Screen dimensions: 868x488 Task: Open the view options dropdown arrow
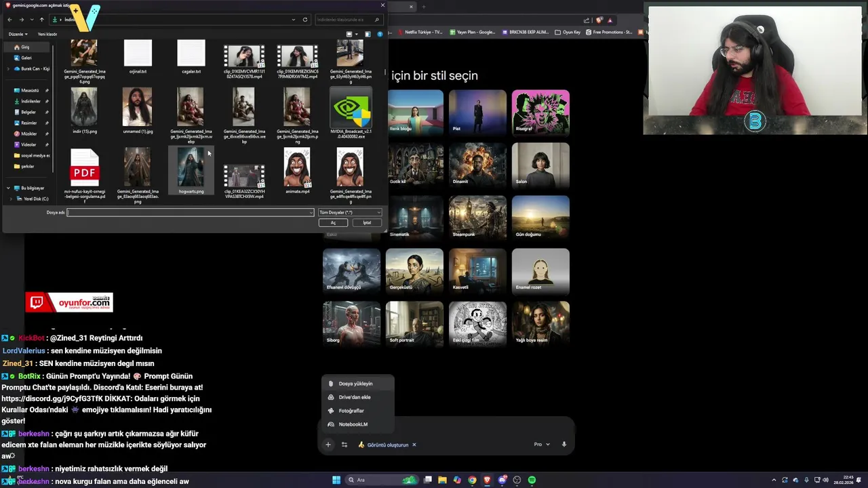(x=357, y=34)
